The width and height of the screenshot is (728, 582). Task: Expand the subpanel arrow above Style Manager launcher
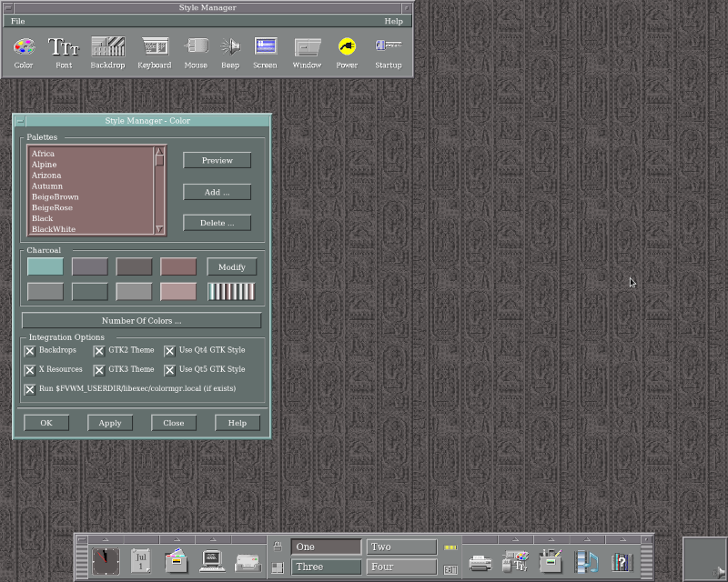coord(515,539)
